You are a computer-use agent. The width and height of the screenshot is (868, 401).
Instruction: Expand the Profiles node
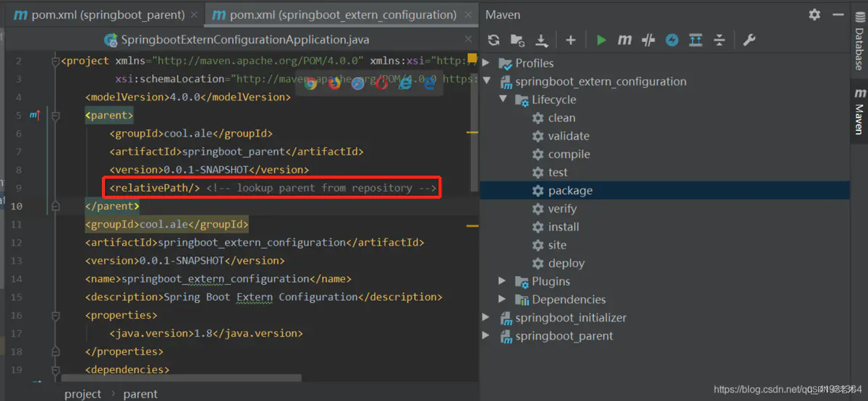[x=486, y=63]
